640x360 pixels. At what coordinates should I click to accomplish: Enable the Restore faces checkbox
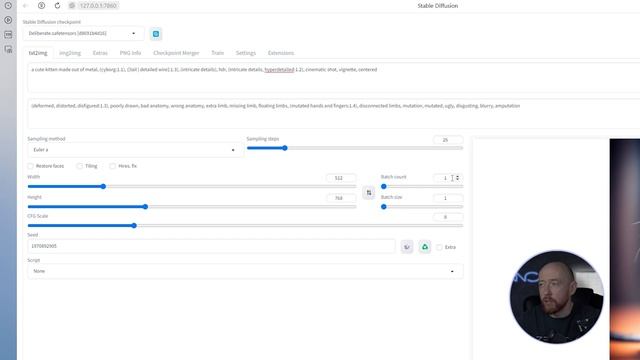coord(31,166)
